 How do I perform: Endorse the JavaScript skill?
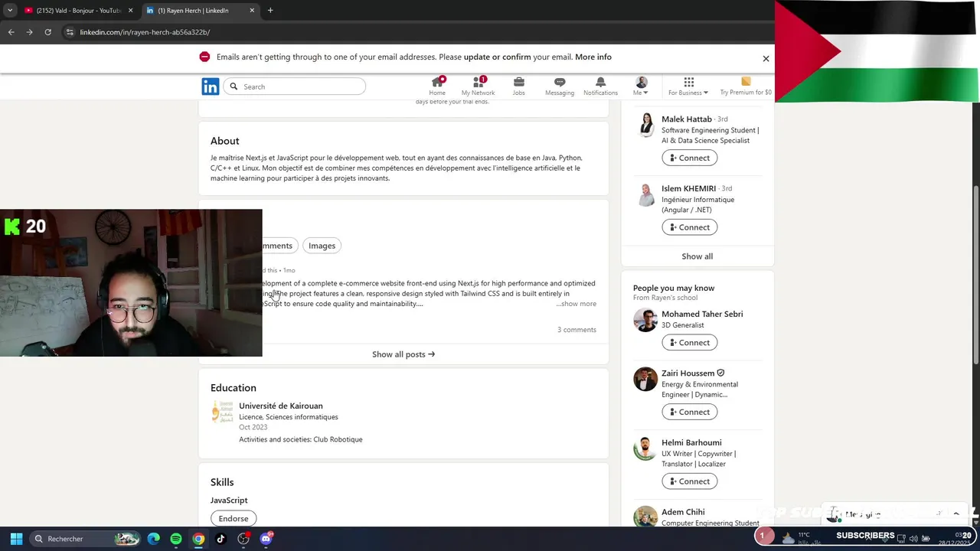(234, 519)
